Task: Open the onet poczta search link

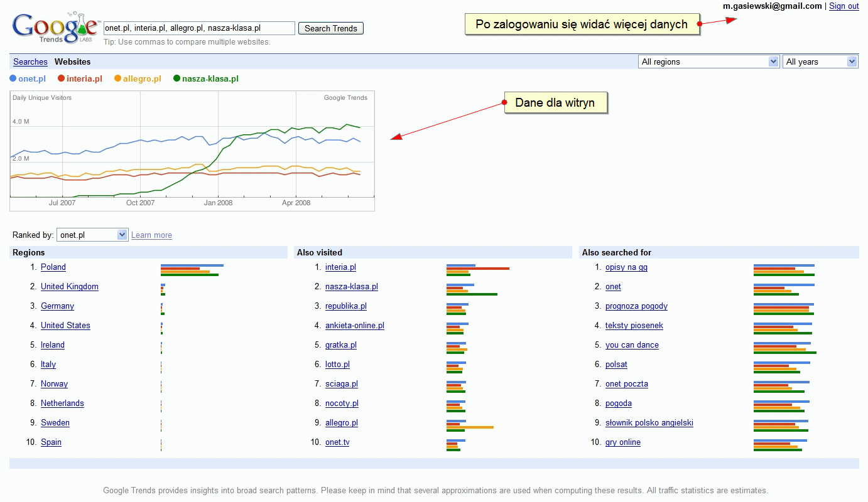Action: (x=627, y=383)
